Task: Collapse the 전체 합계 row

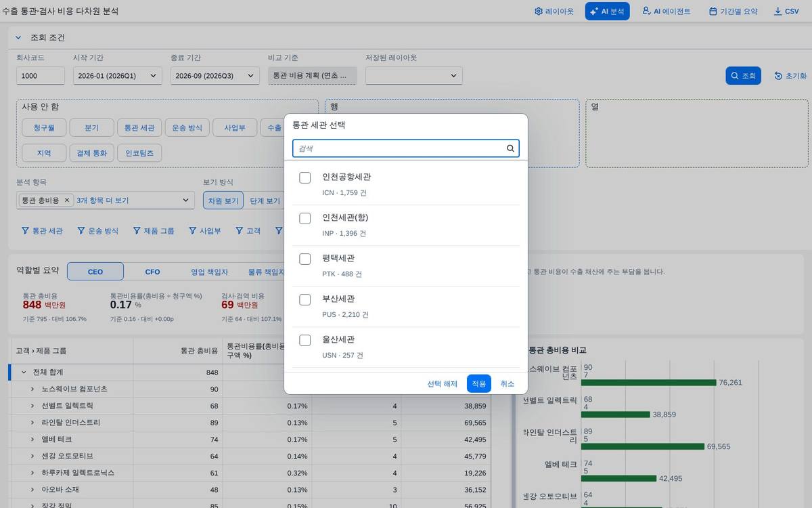Action: point(24,373)
